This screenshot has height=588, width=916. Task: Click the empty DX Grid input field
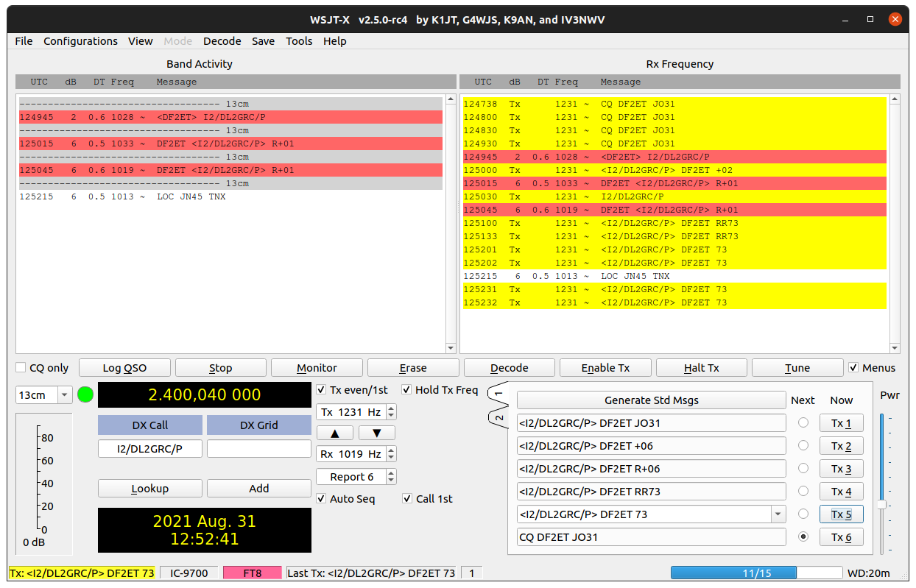tap(259, 449)
